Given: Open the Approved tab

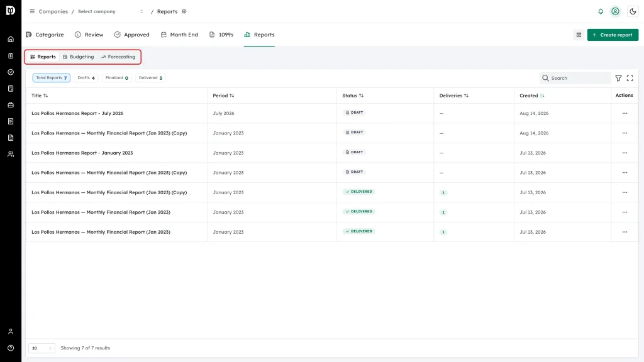Looking at the screenshot, I should tap(132, 35).
